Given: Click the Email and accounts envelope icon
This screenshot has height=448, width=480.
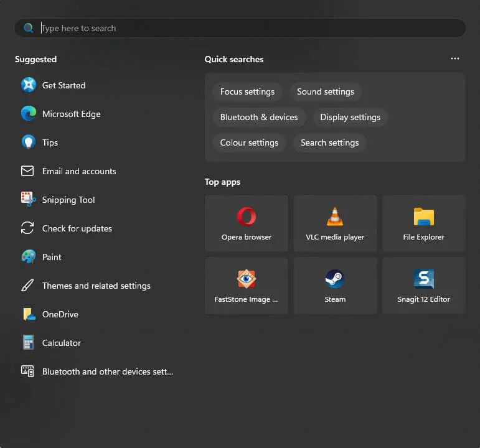Looking at the screenshot, I should (27, 170).
